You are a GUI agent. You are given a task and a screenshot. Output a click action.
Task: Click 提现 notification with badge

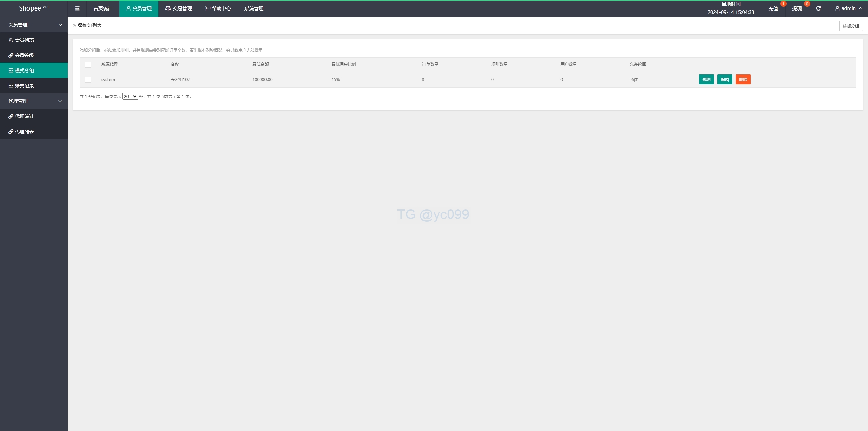pos(797,8)
